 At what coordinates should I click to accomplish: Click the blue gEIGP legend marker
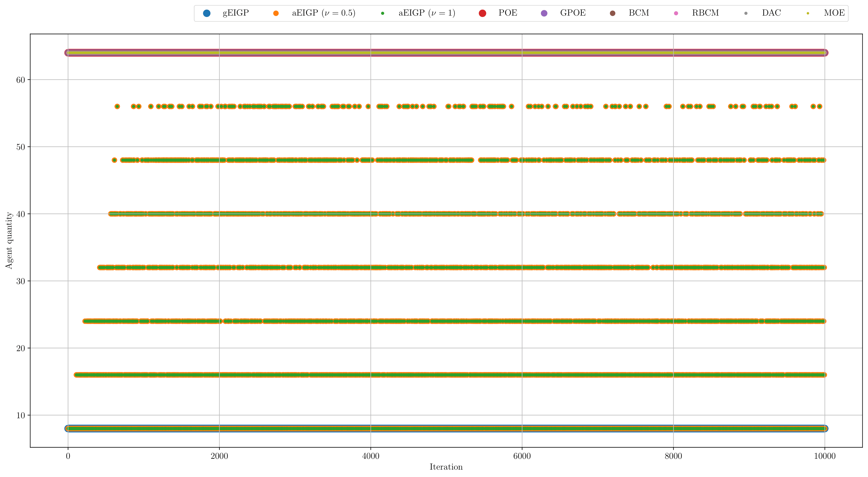pyautogui.click(x=207, y=13)
